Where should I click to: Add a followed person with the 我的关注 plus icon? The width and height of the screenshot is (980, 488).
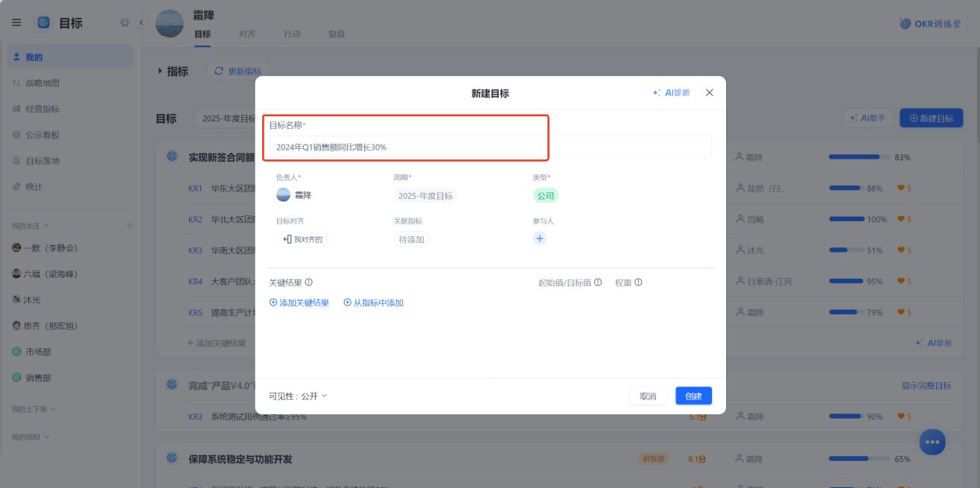[x=129, y=225]
